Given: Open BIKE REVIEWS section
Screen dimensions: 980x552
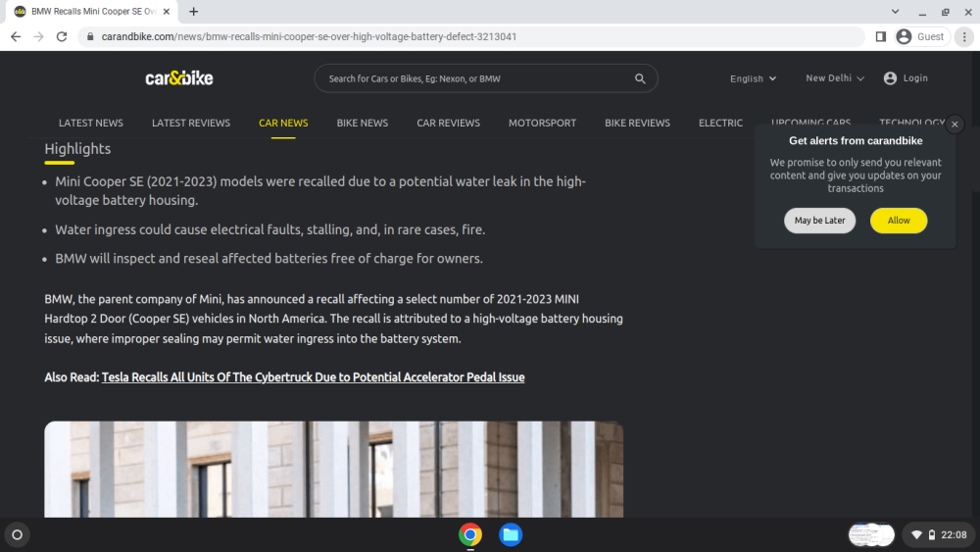Looking at the screenshot, I should coord(637,124).
